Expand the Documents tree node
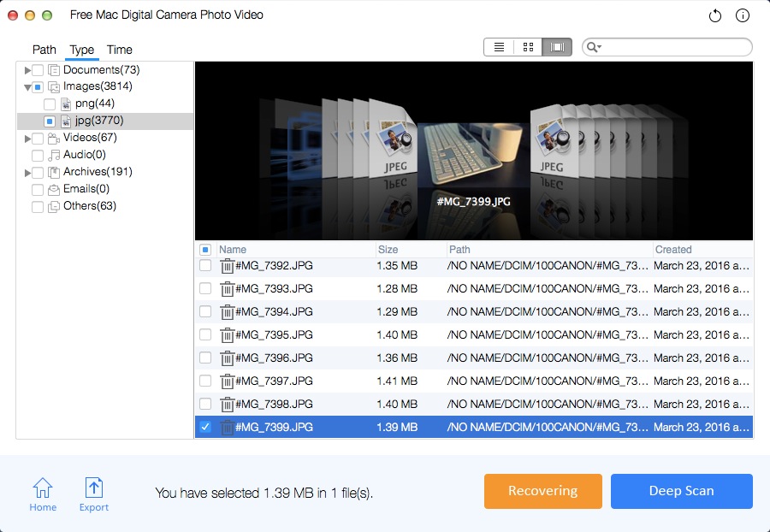This screenshot has width=770, height=532. 27,71
